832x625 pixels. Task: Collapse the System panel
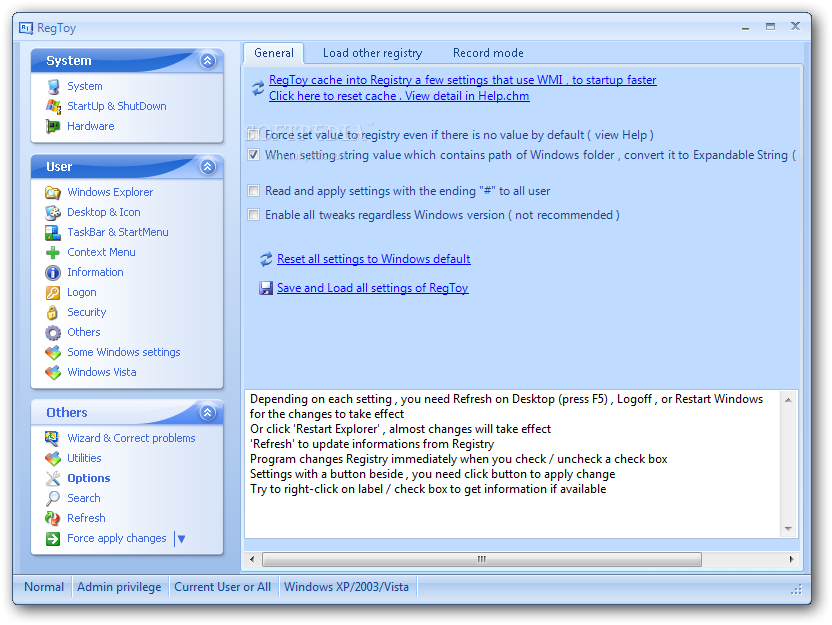pyautogui.click(x=207, y=60)
